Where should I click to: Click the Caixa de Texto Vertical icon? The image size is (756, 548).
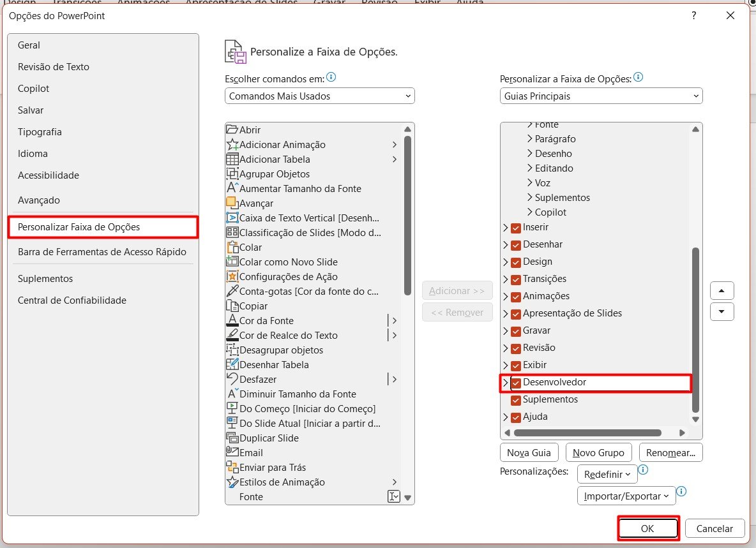click(x=232, y=218)
